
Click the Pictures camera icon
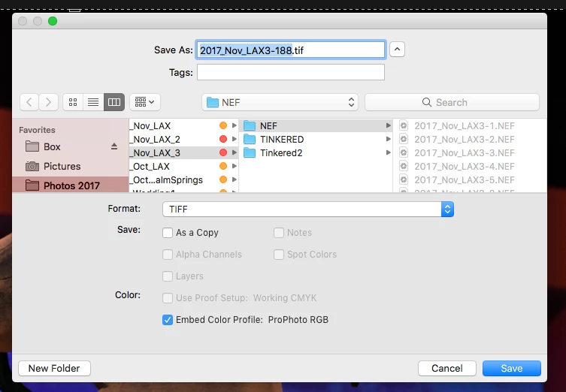[x=32, y=166]
